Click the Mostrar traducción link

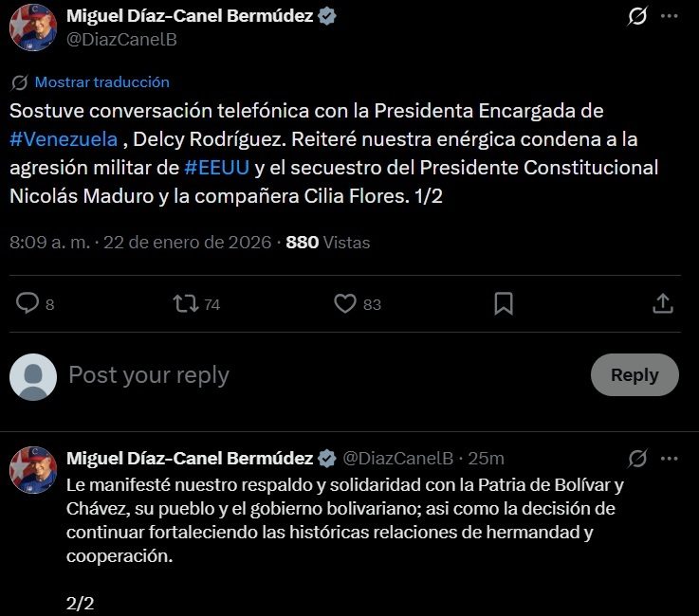tap(101, 82)
